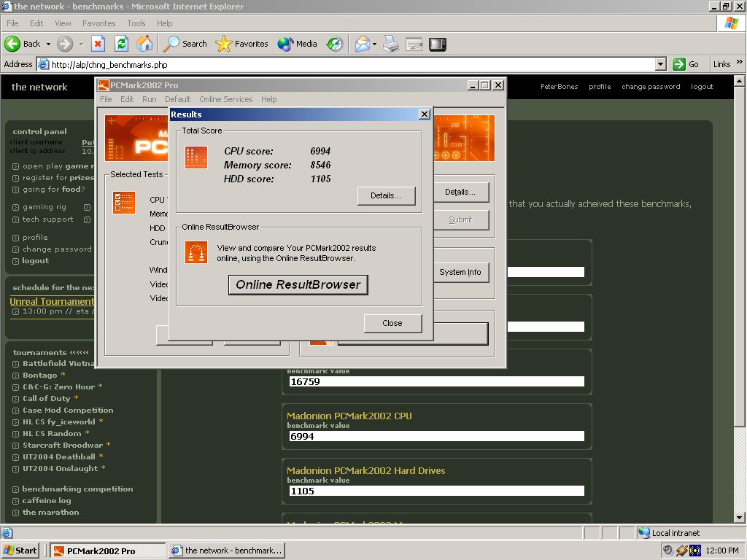Click the page scrollbar up arrow
The width and height of the screenshot is (747, 560).
(x=740, y=81)
